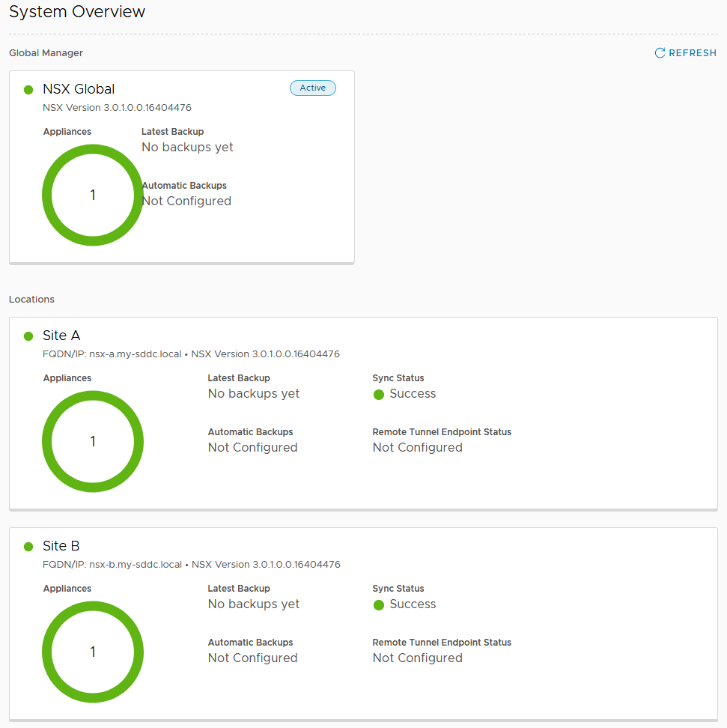Click Site B Sync Status success dot
Screen dimensions: 727x728
379,605
